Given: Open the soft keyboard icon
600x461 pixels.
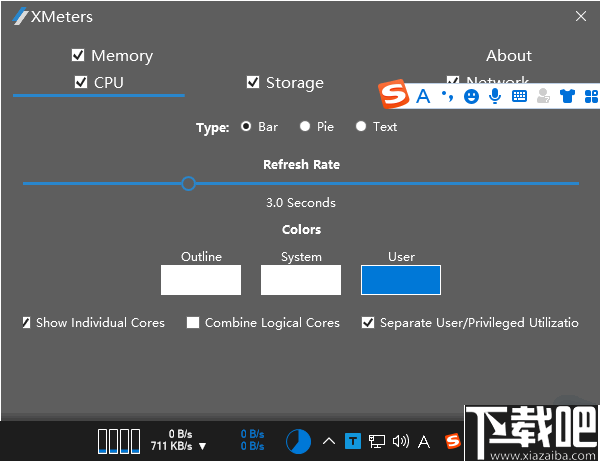Looking at the screenshot, I should pos(519,96).
